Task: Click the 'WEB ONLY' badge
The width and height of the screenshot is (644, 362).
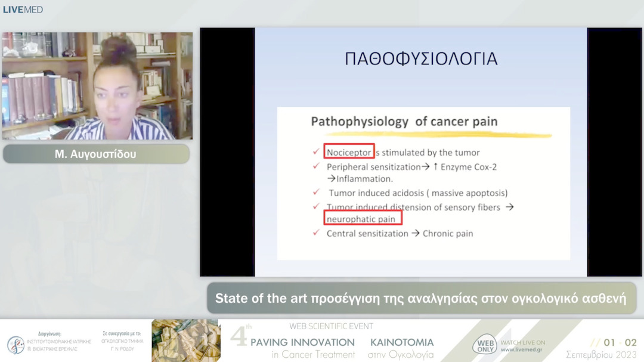Action: coord(485,344)
